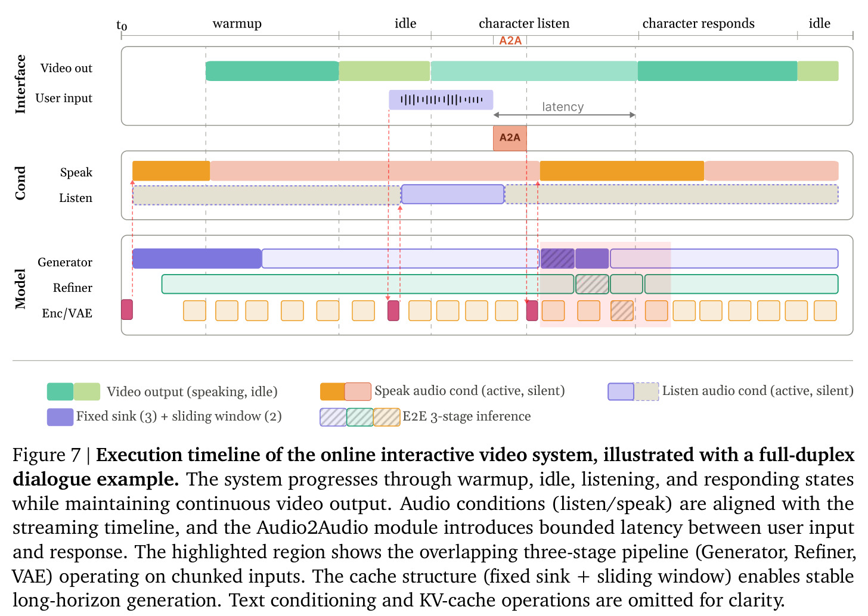868x616 pixels.
Task: Click the solid purple Generator warmup block
Action: 197,259
